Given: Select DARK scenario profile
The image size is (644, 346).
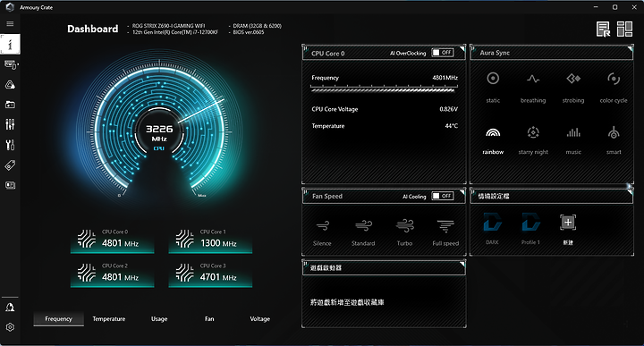Looking at the screenshot, I should pyautogui.click(x=492, y=229).
